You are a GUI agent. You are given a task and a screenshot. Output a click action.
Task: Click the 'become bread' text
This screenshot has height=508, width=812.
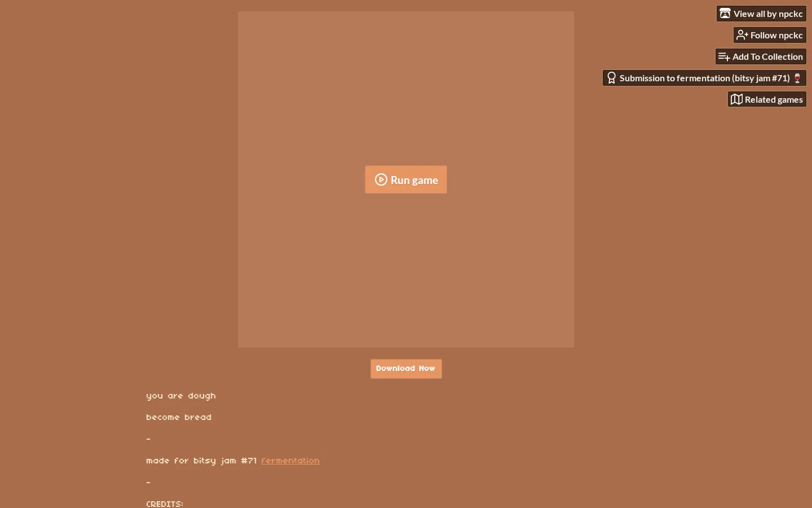click(179, 417)
